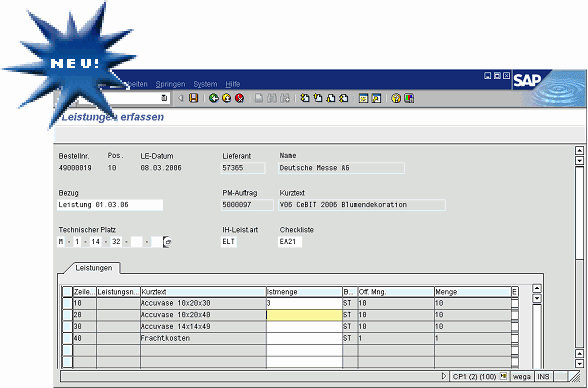Click the main window vertical scrollbar track
This screenshot has height=388, width=588.
(x=579, y=257)
